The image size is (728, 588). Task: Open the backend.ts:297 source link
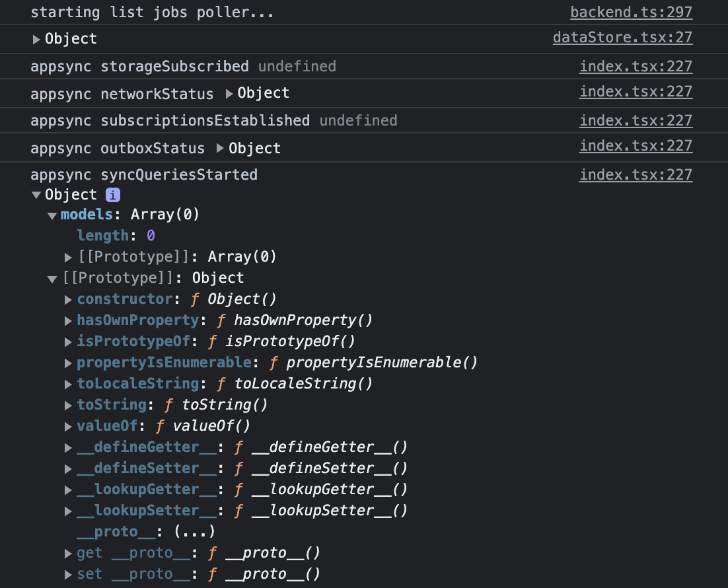pyautogui.click(x=631, y=11)
